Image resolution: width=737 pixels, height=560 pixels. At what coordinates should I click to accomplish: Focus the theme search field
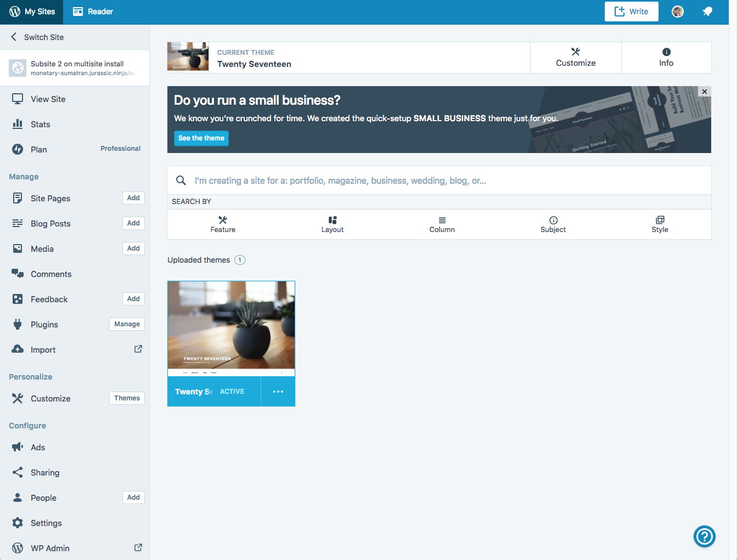click(439, 180)
